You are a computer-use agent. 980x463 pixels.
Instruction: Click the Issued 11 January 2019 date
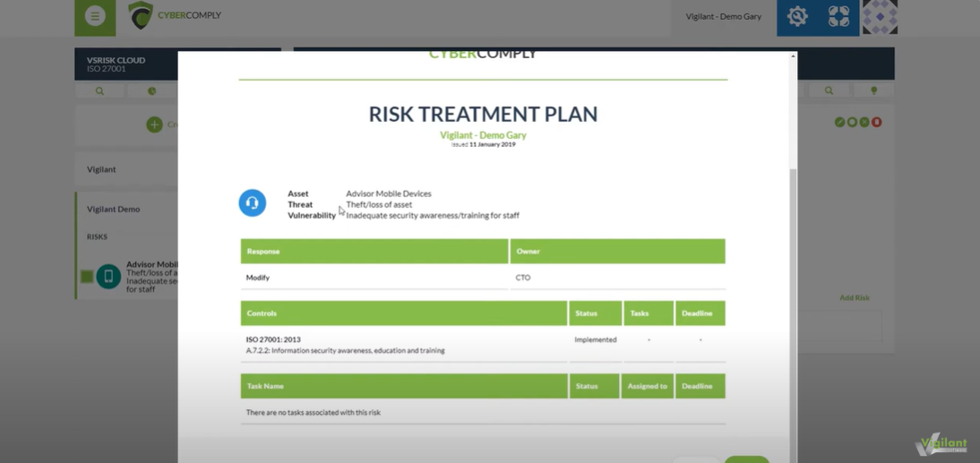coord(483,144)
